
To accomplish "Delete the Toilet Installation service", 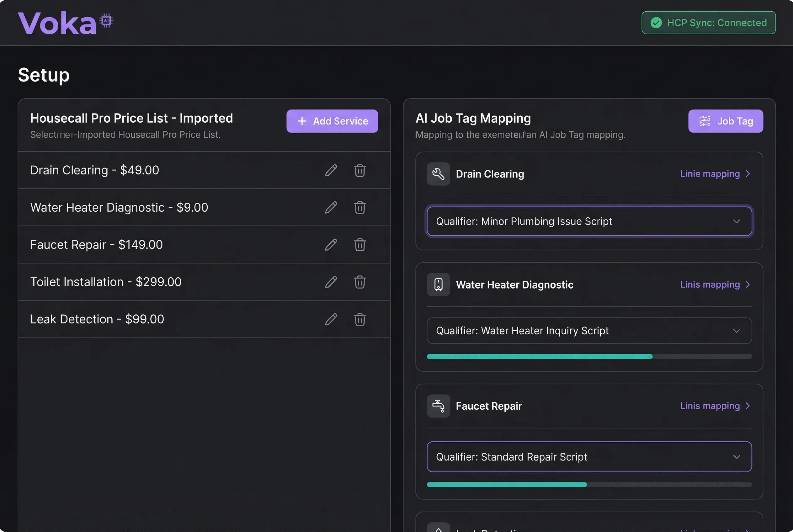I will [360, 282].
